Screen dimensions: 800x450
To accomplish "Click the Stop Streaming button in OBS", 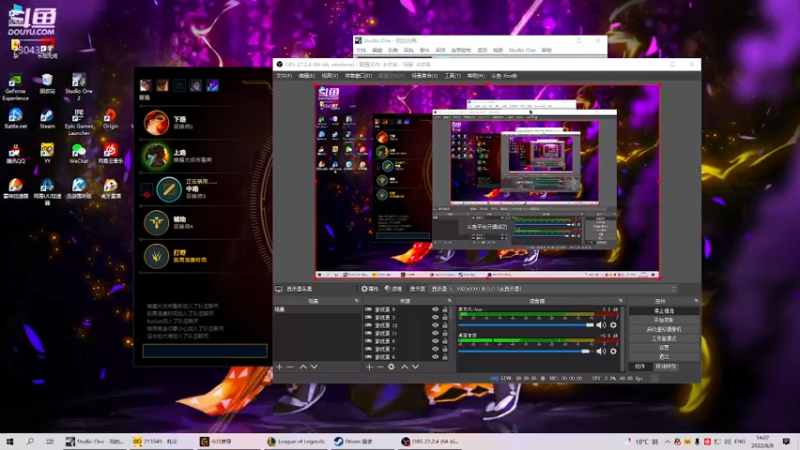I will pos(664,311).
